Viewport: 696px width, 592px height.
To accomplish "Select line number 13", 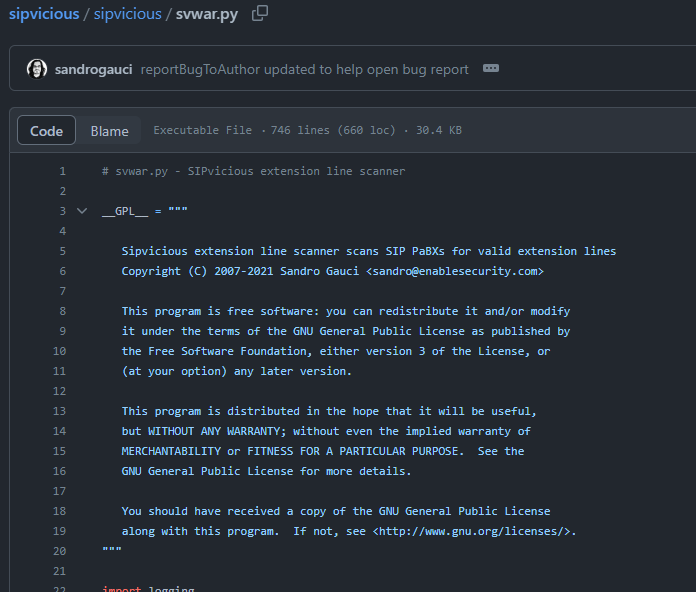I will (x=59, y=411).
